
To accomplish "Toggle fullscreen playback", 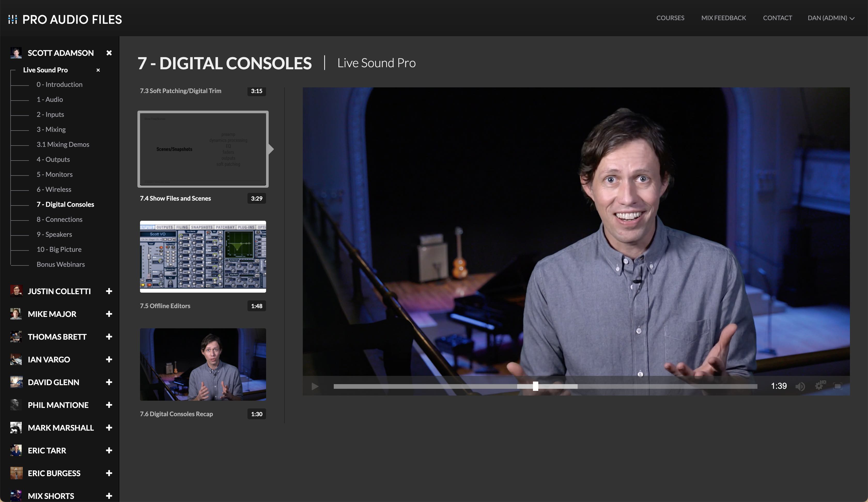I will 838,386.
